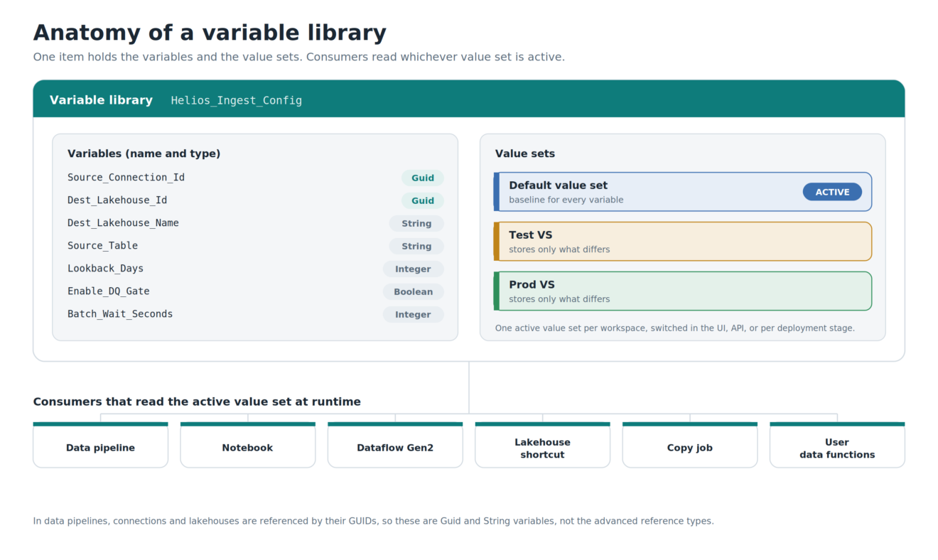The width and height of the screenshot is (938, 560).
Task: Click the Dest_Lakehouse_Id variable name
Action: 117,200
